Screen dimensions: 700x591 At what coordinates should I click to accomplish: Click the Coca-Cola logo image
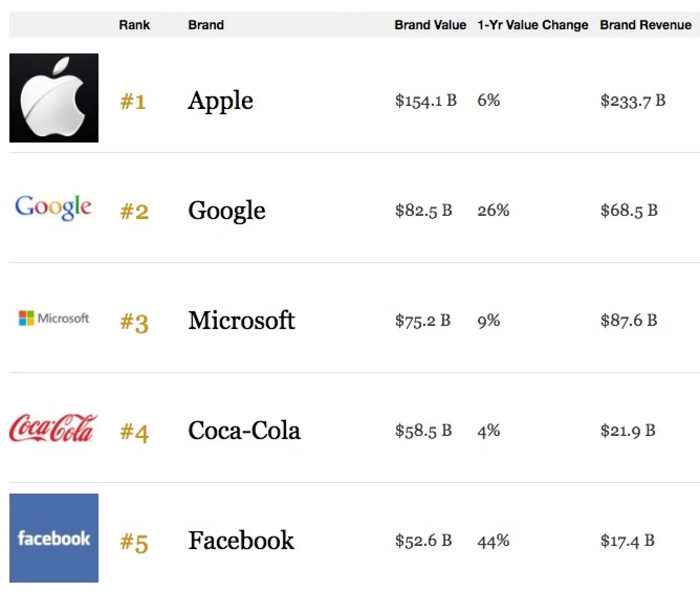pos(53,428)
